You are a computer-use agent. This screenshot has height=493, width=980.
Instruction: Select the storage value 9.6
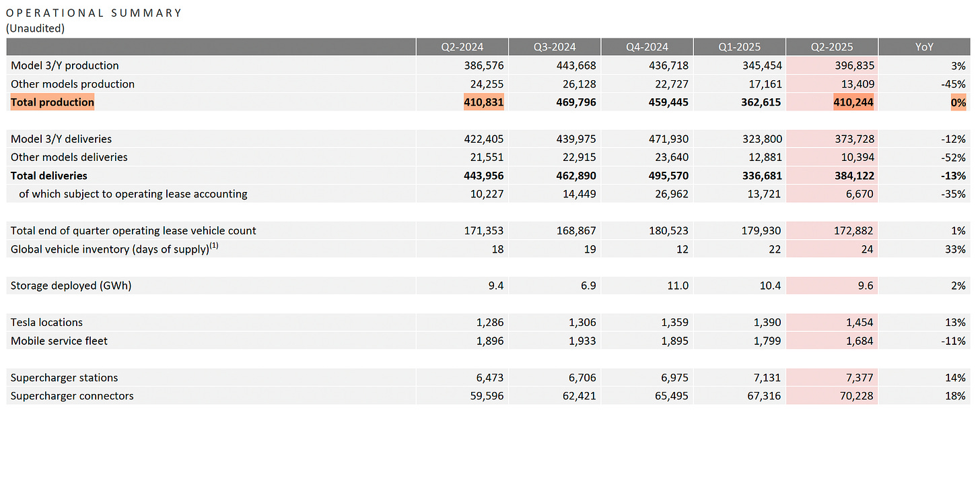[866, 286]
